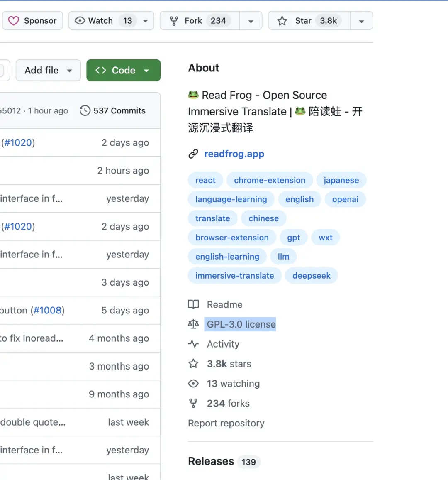Click Report repository link
This screenshot has height=480, width=448.
click(226, 423)
